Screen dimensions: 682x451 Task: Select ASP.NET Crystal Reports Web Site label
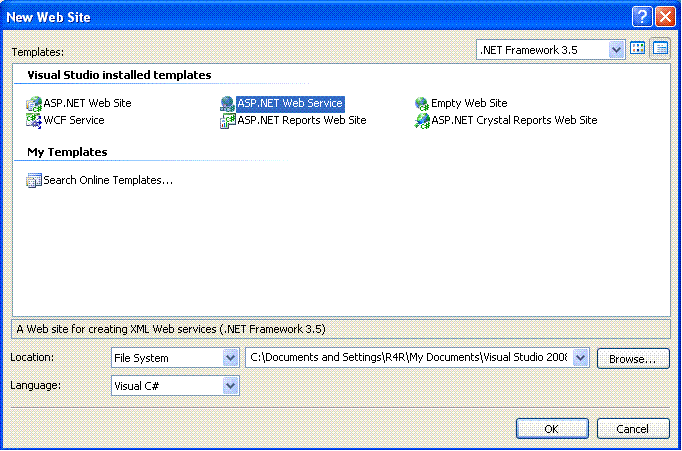click(x=514, y=120)
